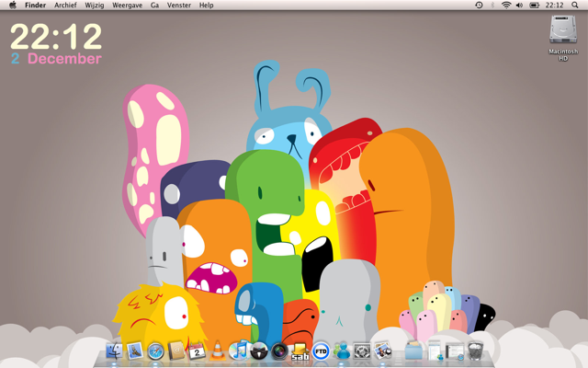Click the battery status icon

pos(534,6)
